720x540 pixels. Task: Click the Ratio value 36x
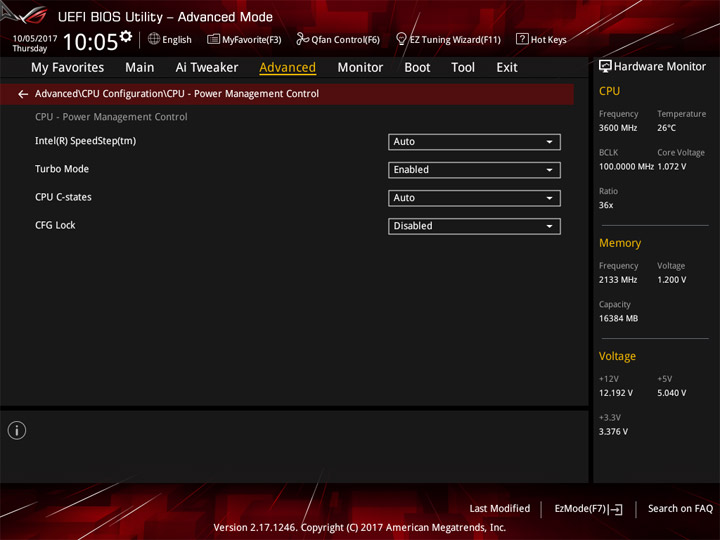coord(606,205)
